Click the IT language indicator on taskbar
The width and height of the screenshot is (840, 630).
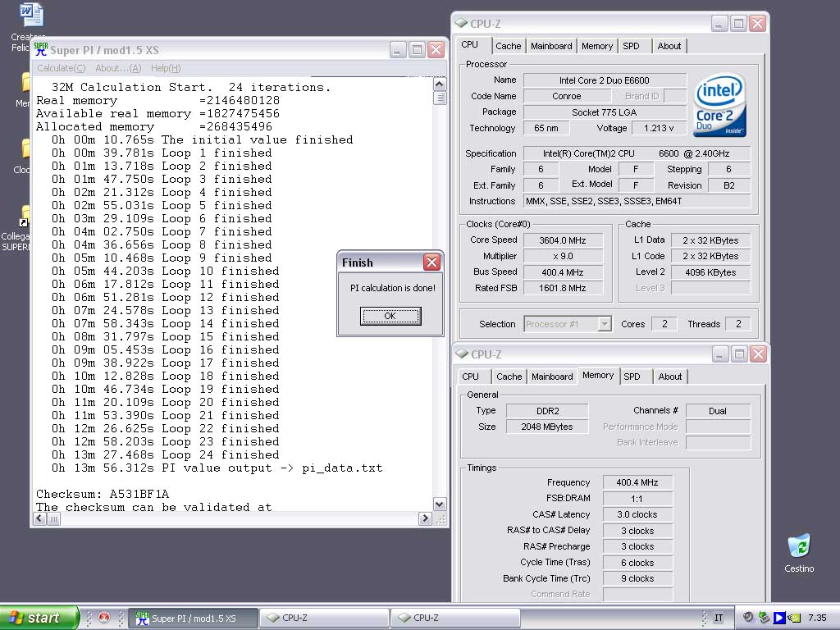[719, 618]
